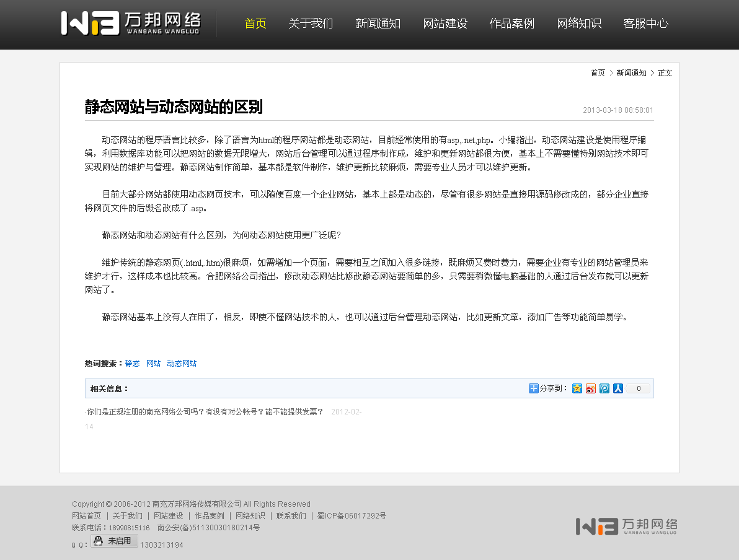Click the share count bubble showing 0
The height and width of the screenshot is (560, 739).
pos(638,388)
